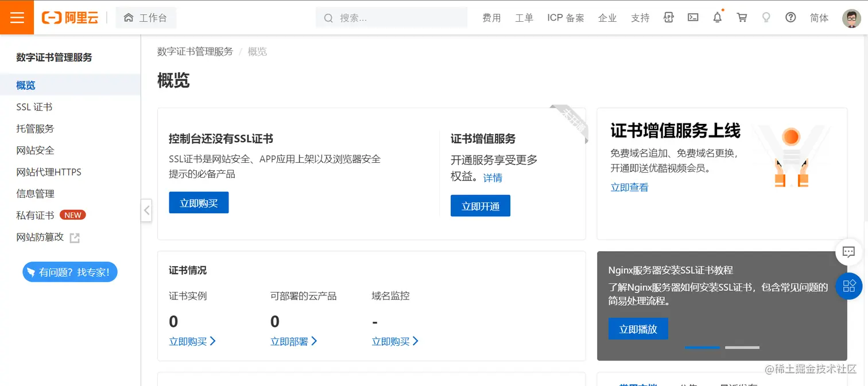Click the NEW badge next to 私有证书
Image resolution: width=868 pixels, height=386 pixels.
coord(73,215)
